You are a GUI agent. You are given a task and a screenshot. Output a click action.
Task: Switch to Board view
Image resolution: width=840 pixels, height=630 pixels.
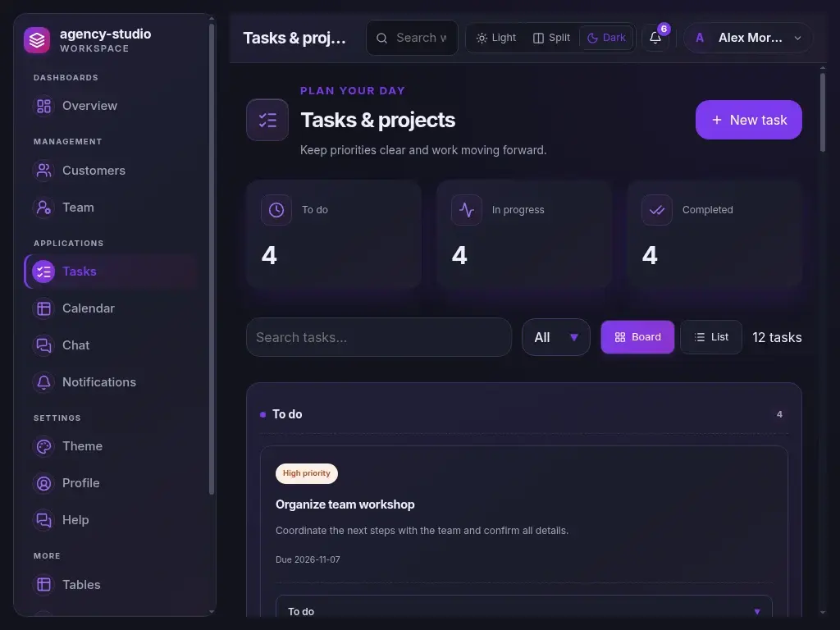coord(637,337)
